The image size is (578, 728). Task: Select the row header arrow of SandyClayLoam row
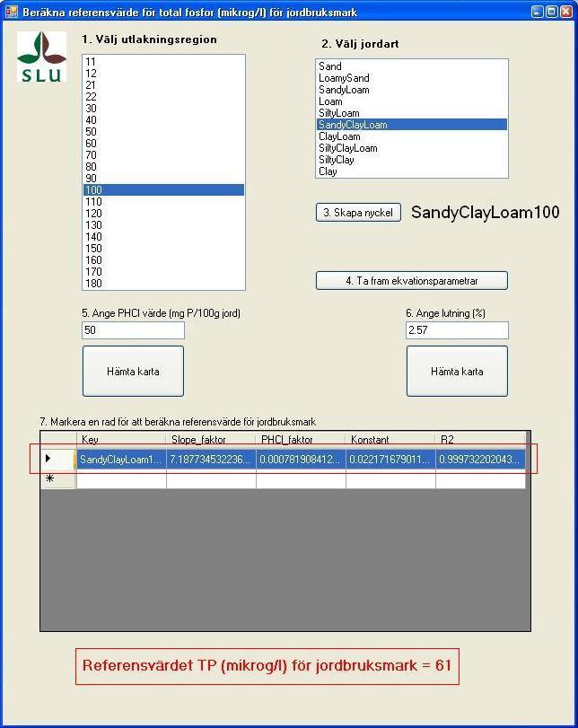(x=58, y=459)
